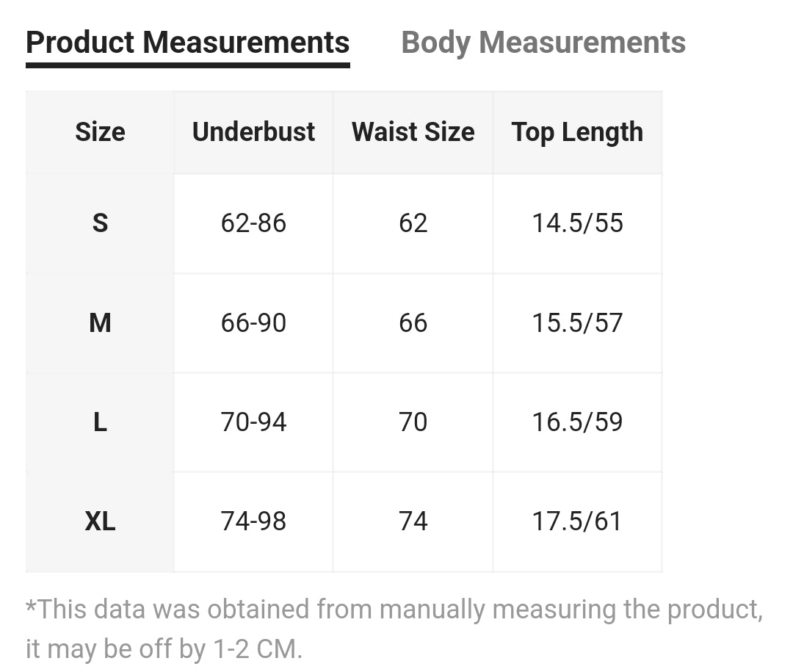Screen dimensions: 793x672
Task: Click the Size column header
Action: click(100, 132)
